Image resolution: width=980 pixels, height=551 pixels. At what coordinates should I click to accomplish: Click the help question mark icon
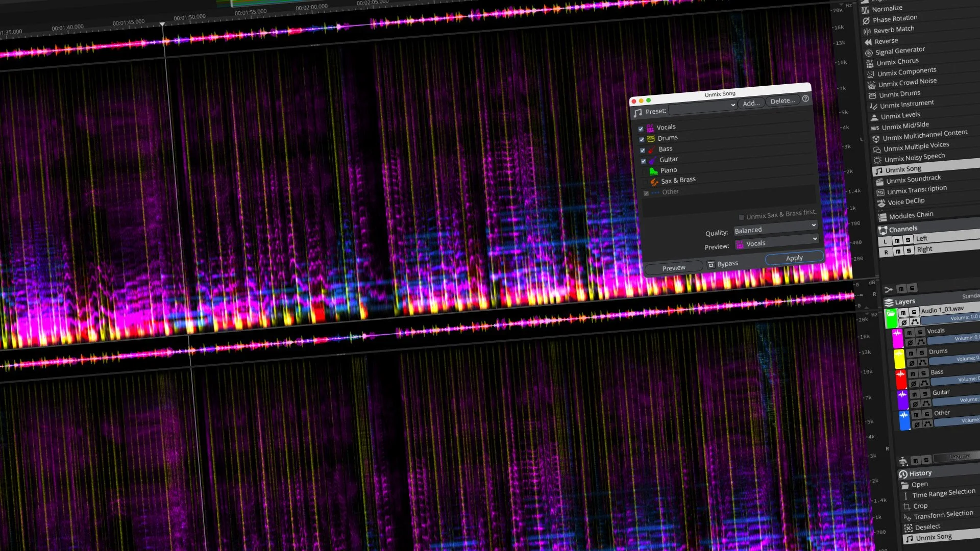point(805,98)
